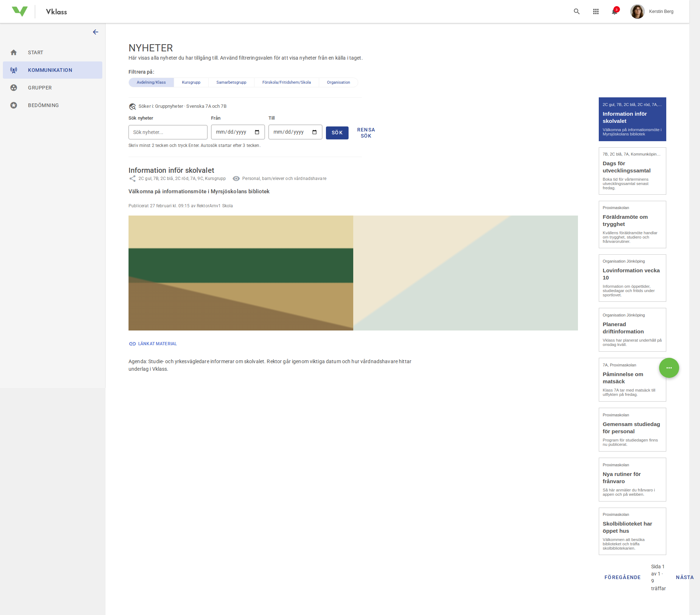This screenshot has height=615, width=700.
Task: Open GRUPPER in the sidebar
Action: (x=52, y=88)
